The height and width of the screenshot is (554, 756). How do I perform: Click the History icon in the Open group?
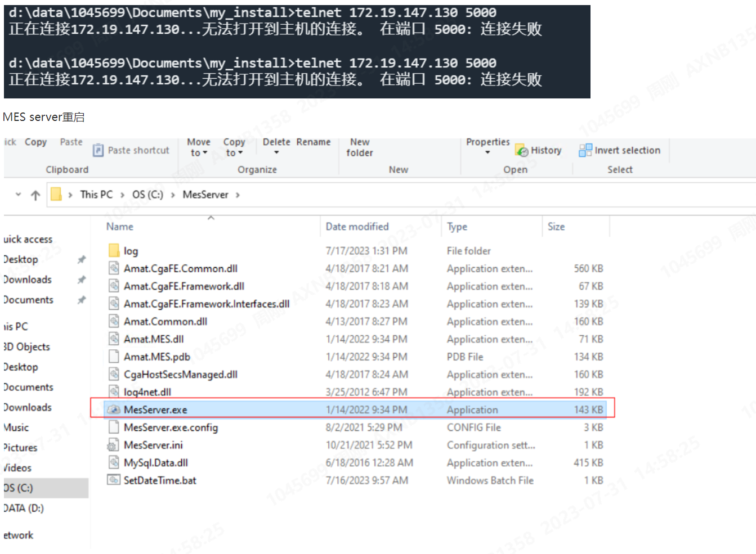(522, 150)
